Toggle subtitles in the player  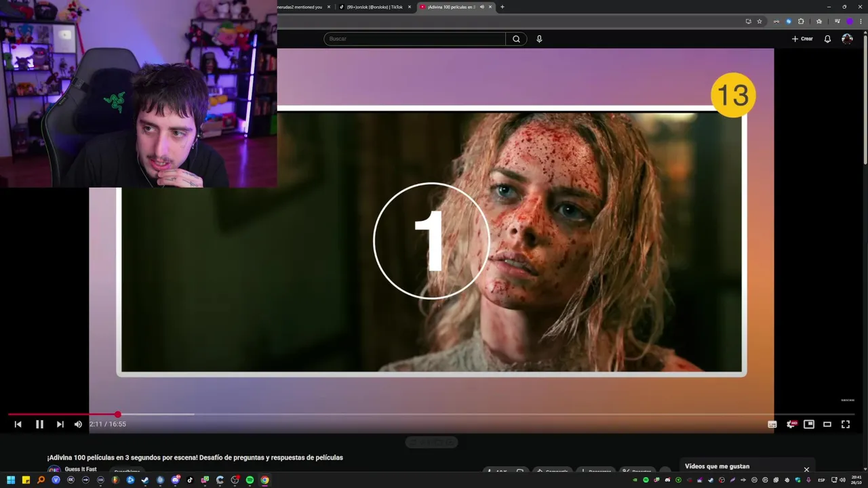click(772, 424)
